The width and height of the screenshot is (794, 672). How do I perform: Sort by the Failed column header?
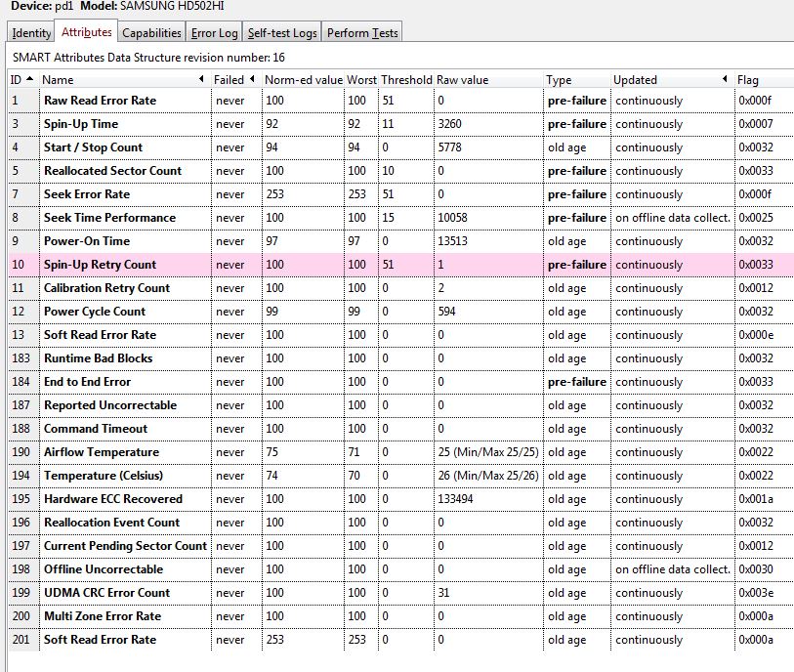click(230, 79)
